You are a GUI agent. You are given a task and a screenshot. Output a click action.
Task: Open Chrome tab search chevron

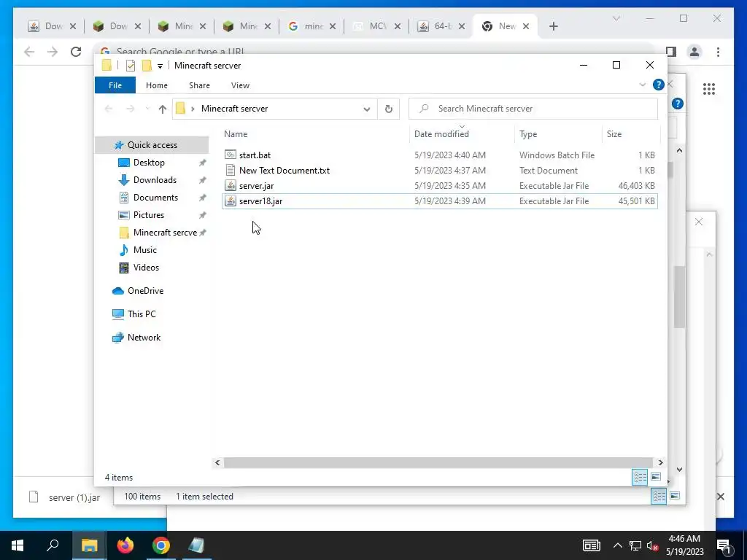[x=616, y=18]
